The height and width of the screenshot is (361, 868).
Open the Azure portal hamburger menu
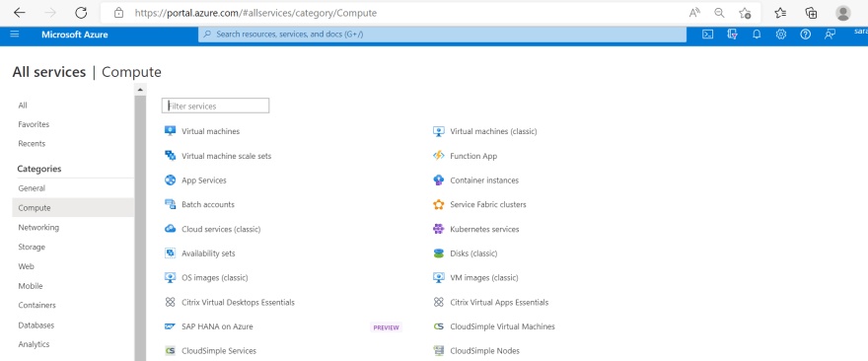[15, 35]
